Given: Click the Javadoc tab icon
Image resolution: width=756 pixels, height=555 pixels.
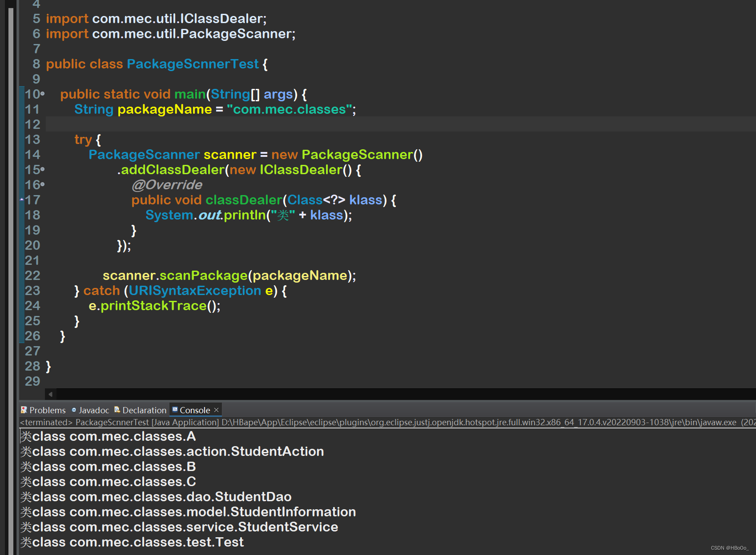Looking at the screenshot, I should 74,410.
